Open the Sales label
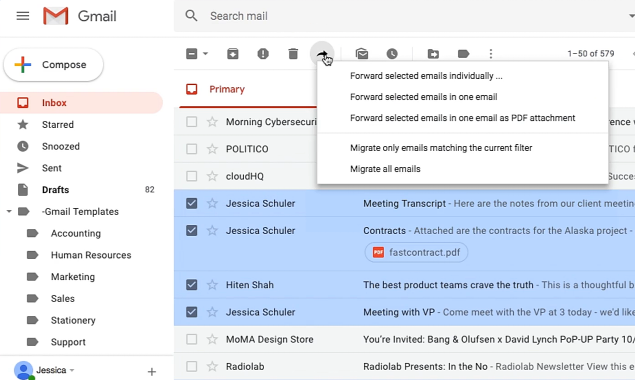 (63, 299)
